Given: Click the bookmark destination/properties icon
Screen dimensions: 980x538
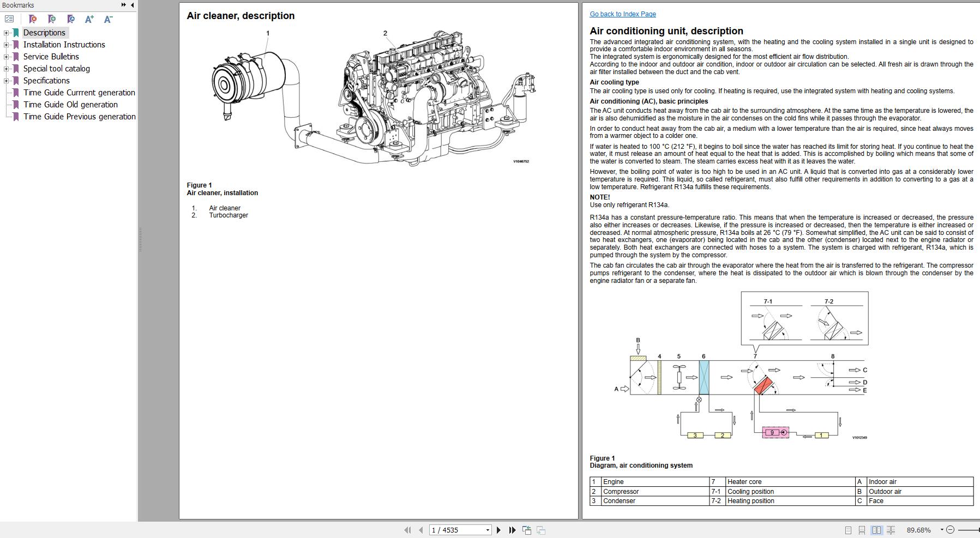Looking at the screenshot, I should tap(71, 19).
